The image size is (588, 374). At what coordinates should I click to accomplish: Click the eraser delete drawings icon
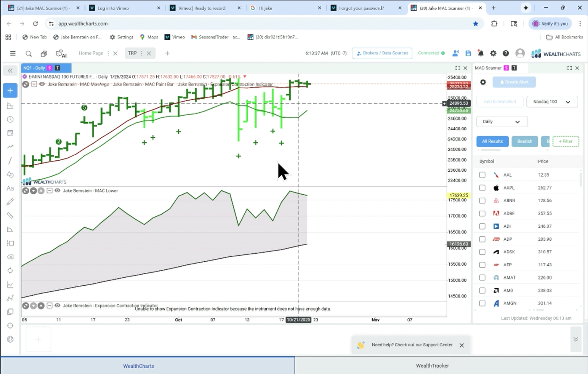click(x=10, y=257)
